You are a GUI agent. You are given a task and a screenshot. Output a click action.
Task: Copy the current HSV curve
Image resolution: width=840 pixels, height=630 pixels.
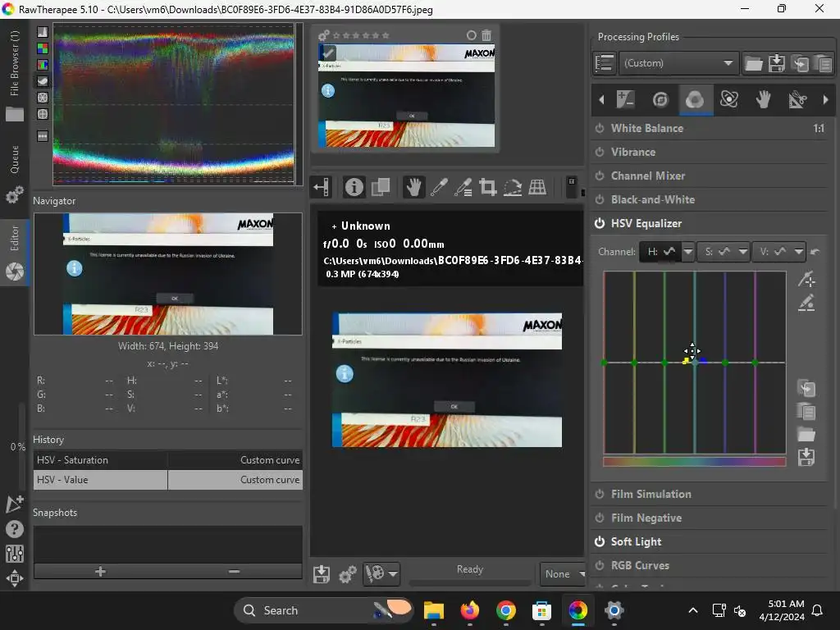click(806, 388)
